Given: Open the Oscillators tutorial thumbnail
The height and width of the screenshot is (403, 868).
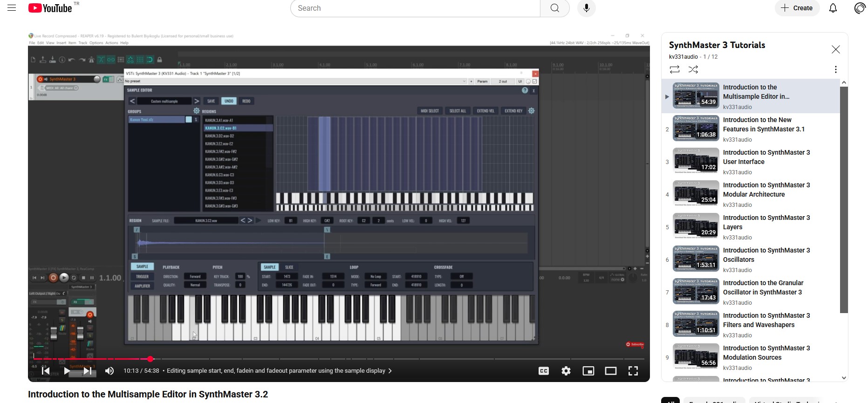Looking at the screenshot, I should click(696, 259).
